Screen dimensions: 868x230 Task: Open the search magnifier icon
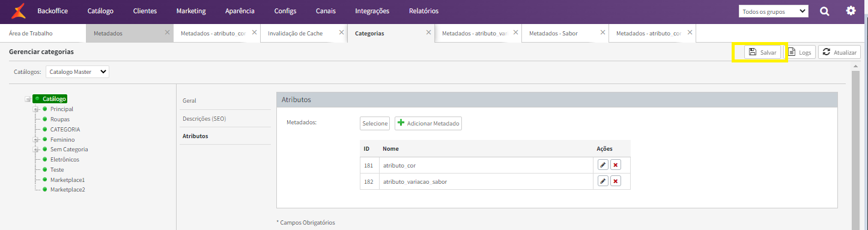[x=825, y=11]
